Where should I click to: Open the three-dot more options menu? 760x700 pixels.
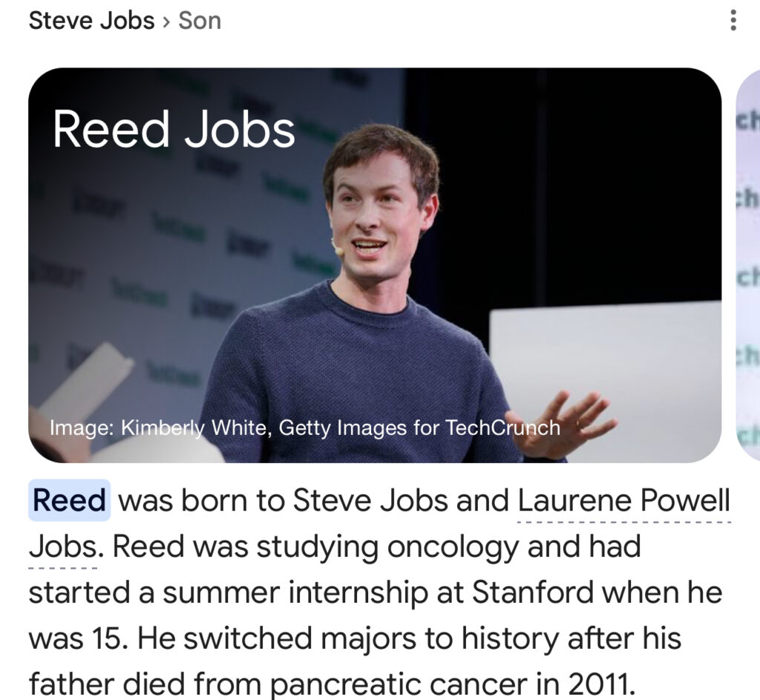[733, 20]
